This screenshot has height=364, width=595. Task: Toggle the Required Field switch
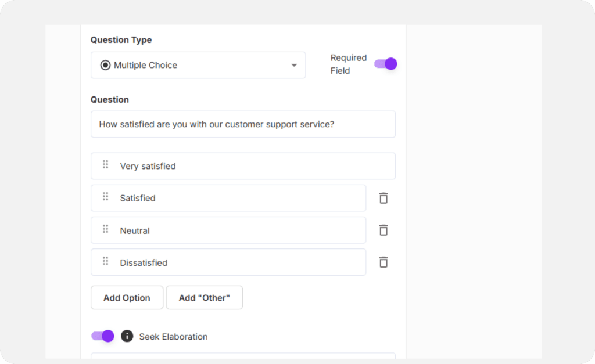click(385, 64)
